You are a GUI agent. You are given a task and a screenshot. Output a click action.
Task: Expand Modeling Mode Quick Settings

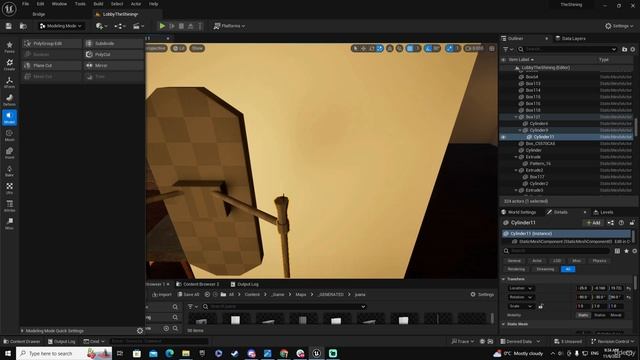[x=22, y=331]
